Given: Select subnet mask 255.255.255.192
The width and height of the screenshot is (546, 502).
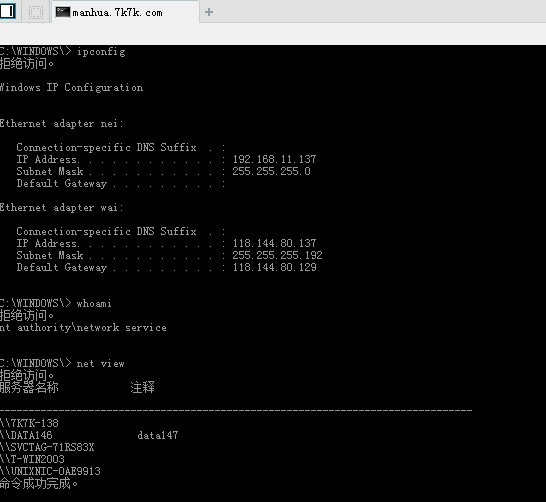Looking at the screenshot, I should (277, 255).
